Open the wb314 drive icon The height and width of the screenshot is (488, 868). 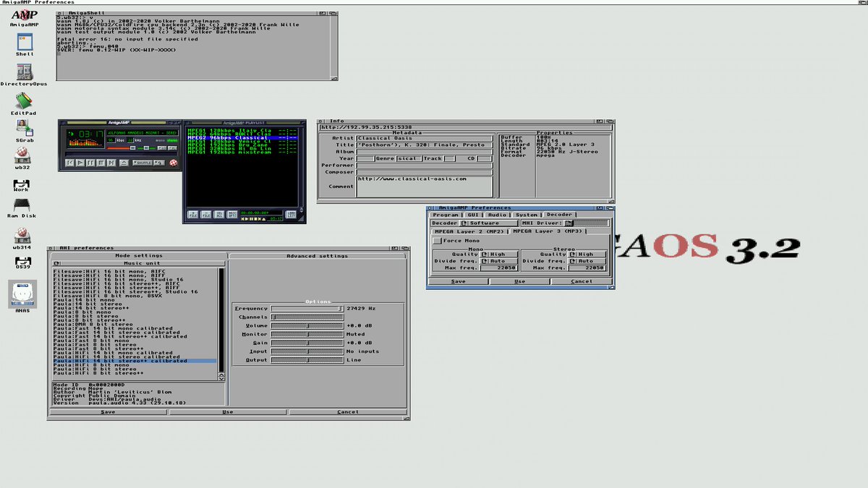click(22, 239)
